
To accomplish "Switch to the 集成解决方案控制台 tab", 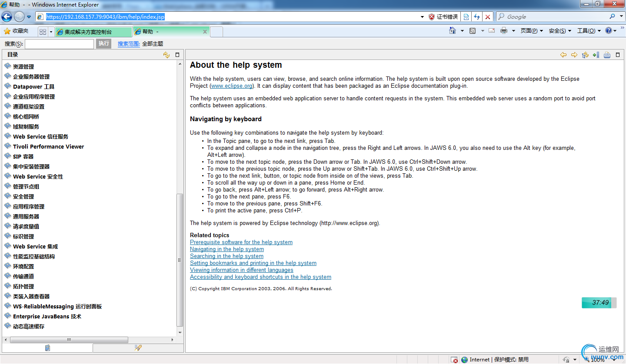I will tap(93, 32).
